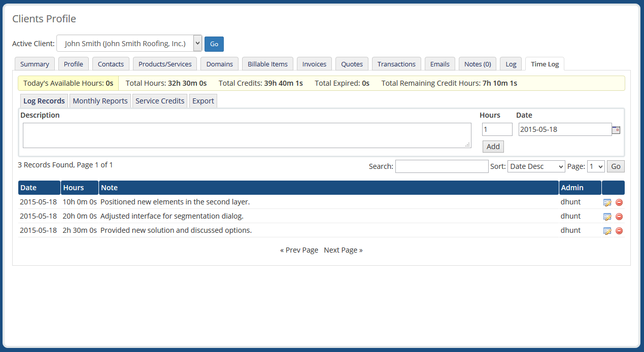Open the active client selection arrow
This screenshot has width=644, height=352.
tap(197, 43)
